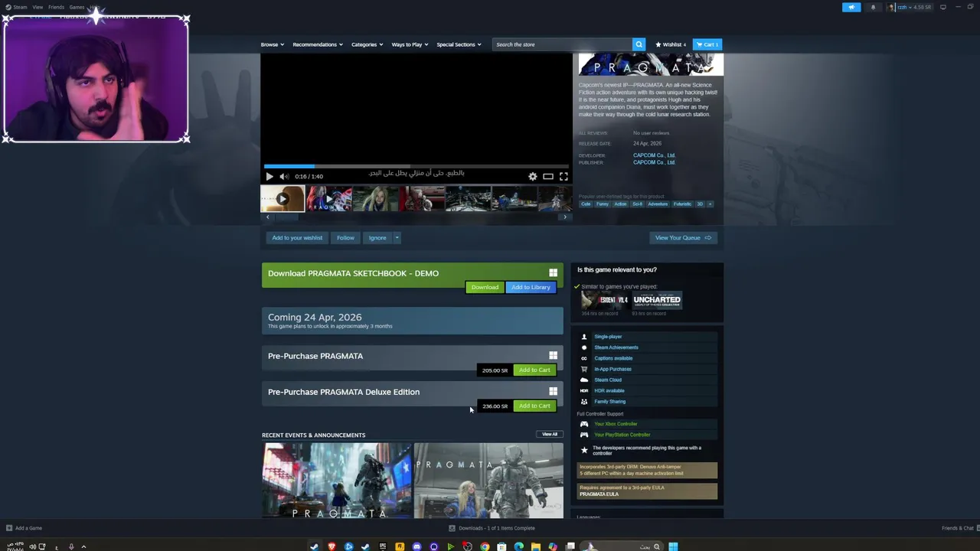Image resolution: width=980 pixels, height=551 pixels.
Task: Mute the trailer volume icon
Action: (284, 176)
